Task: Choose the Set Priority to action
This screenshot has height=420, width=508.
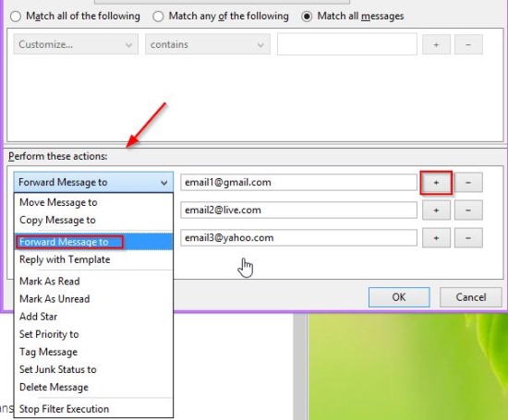Action: [93, 334]
